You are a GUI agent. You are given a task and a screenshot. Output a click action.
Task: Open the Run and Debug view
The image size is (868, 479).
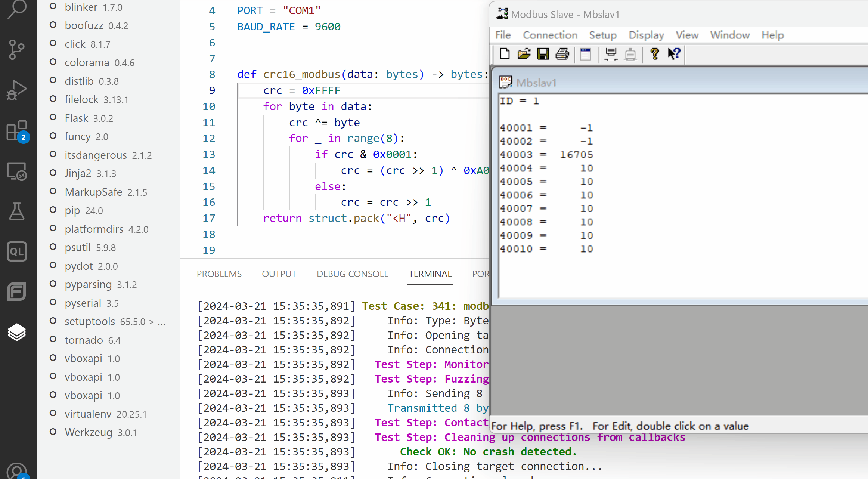pos(16,90)
